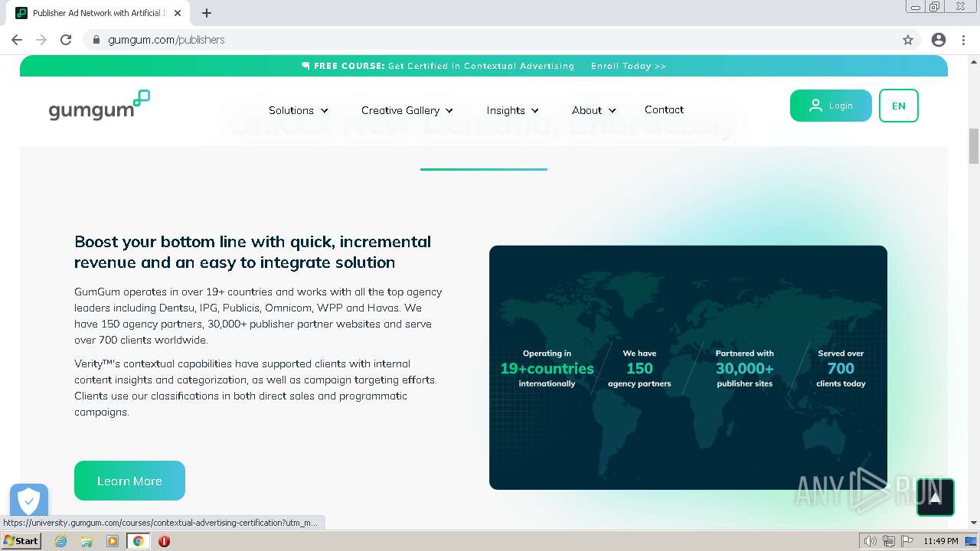Viewport: 980px width, 551px height.
Task: Open a new browser tab
Action: coord(207,13)
